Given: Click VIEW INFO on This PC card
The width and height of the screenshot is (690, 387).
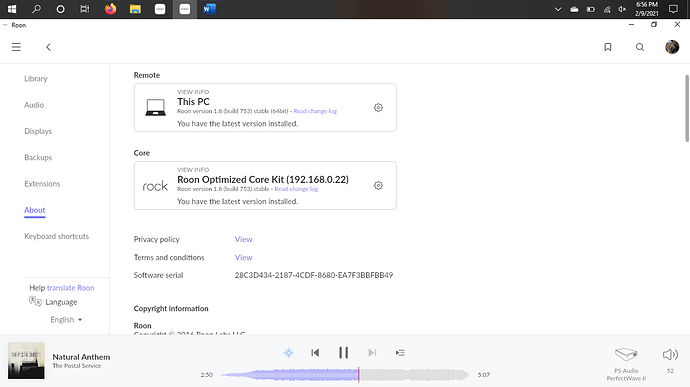Looking at the screenshot, I should point(193,92).
